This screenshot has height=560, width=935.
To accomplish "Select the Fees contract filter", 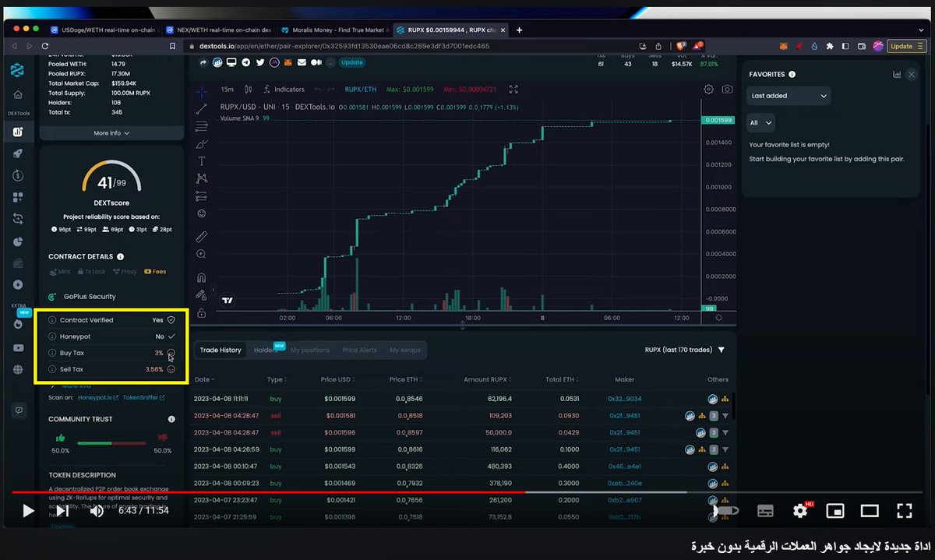I will (x=154, y=272).
